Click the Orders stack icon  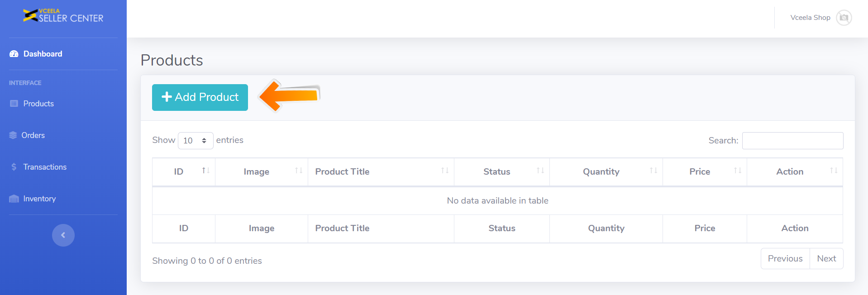(x=13, y=135)
